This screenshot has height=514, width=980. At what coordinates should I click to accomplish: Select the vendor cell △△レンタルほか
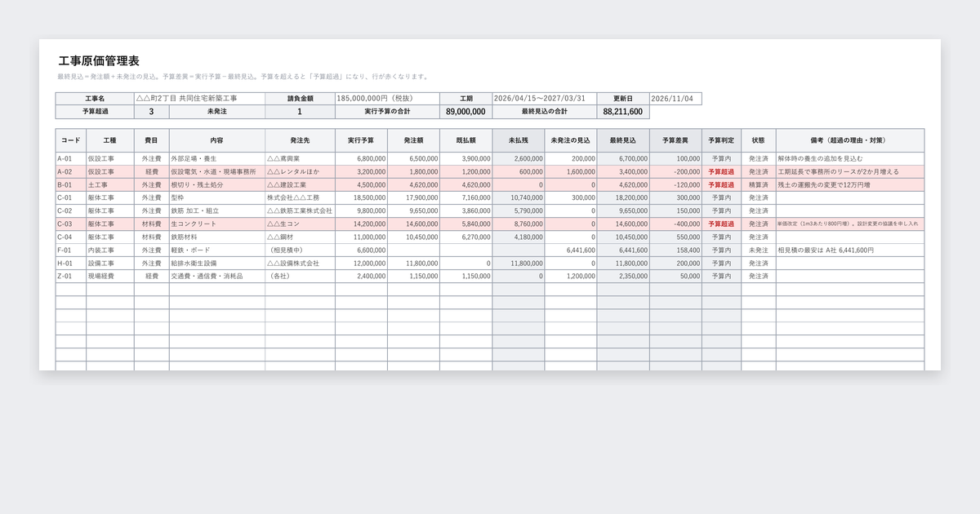click(300, 172)
